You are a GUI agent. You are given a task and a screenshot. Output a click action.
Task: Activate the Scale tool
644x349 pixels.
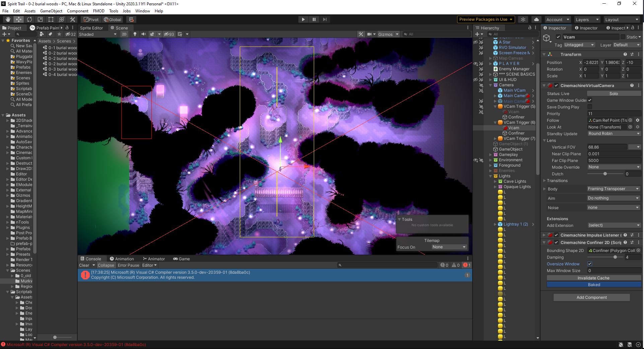tap(40, 19)
